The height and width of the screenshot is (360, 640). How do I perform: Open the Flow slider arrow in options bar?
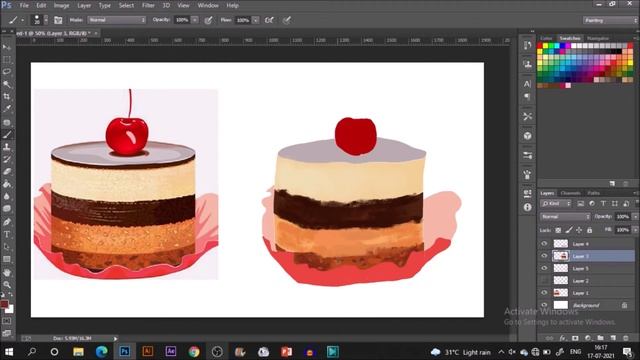point(256,20)
